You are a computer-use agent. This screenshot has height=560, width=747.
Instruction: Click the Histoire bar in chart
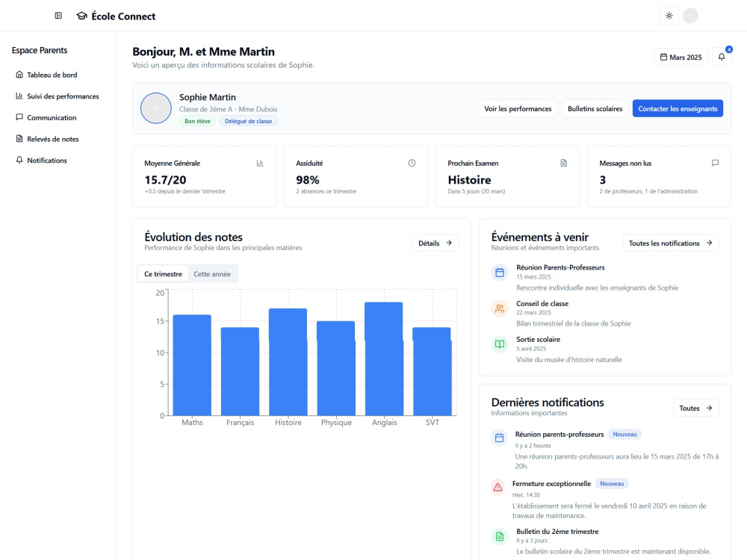tap(288, 362)
